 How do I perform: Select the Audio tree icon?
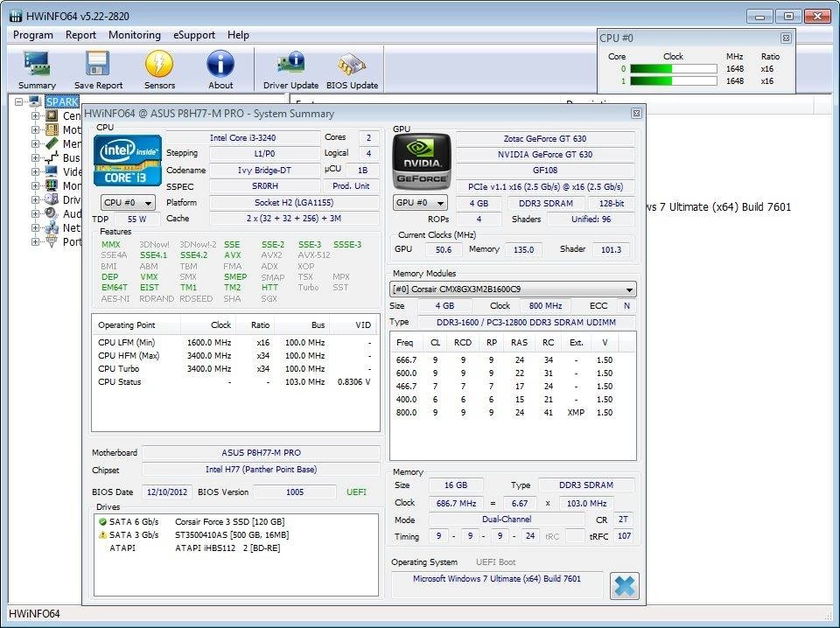click(x=52, y=213)
